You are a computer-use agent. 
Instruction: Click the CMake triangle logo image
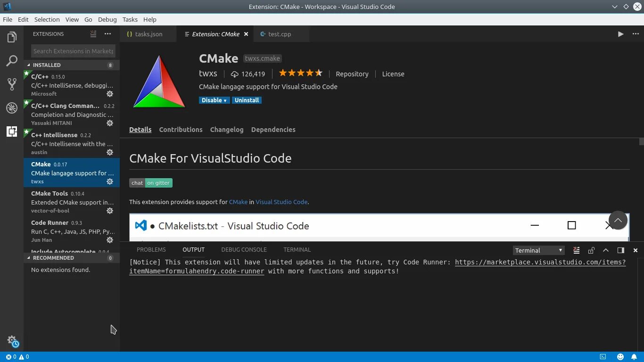pos(159,81)
